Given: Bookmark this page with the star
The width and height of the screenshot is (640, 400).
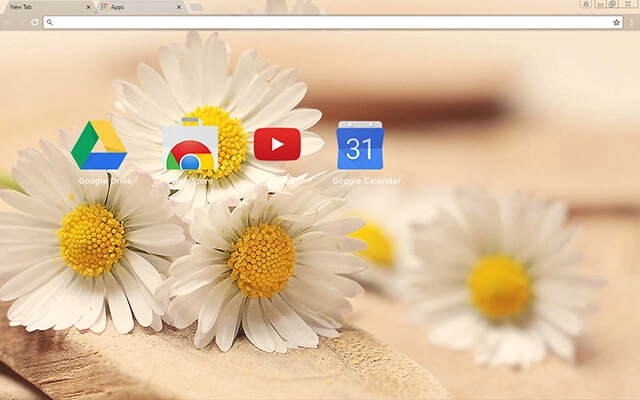Looking at the screenshot, I should click(x=616, y=22).
